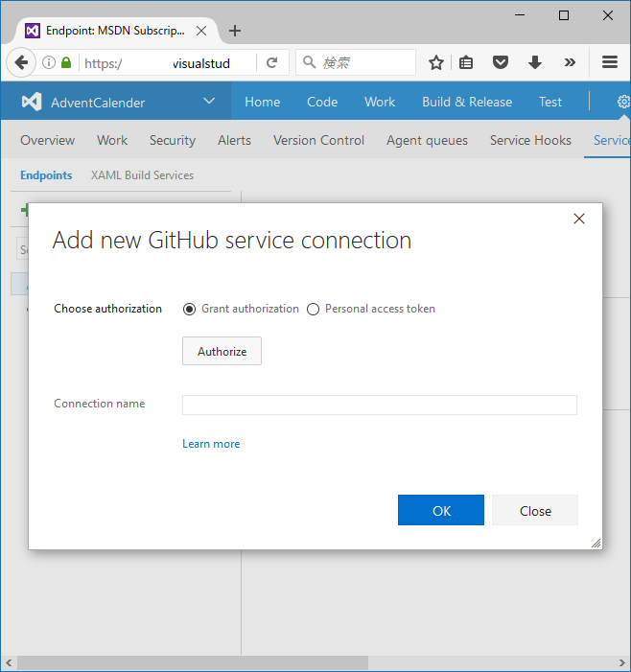
Task: Click the scrollbar right arrow
Action: [x=622, y=662]
